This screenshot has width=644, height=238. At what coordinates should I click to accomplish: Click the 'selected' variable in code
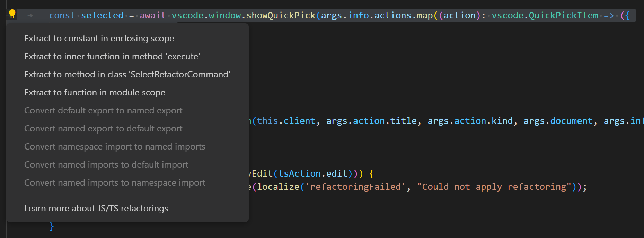tap(102, 16)
